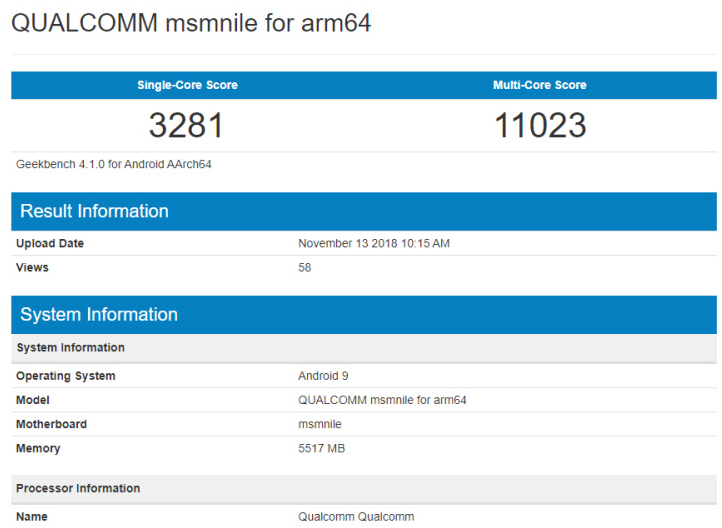Image resolution: width=722 pixels, height=528 pixels.
Task: Click the 'Multi-Core Score' header
Action: pos(540,85)
